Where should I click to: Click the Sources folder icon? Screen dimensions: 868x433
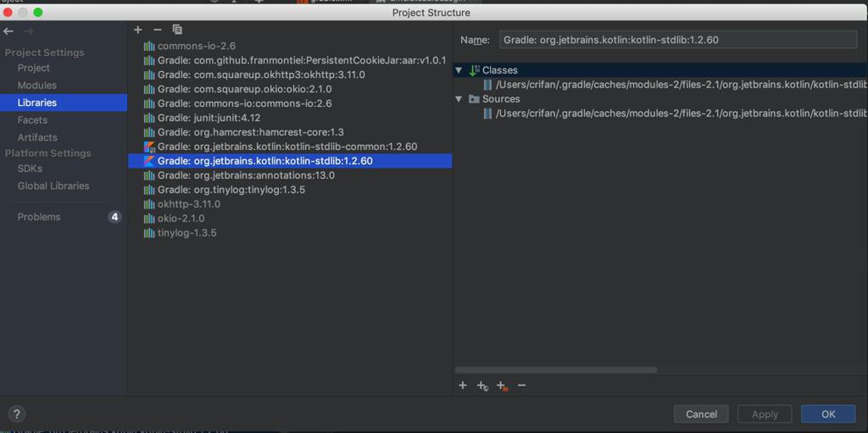coord(474,99)
